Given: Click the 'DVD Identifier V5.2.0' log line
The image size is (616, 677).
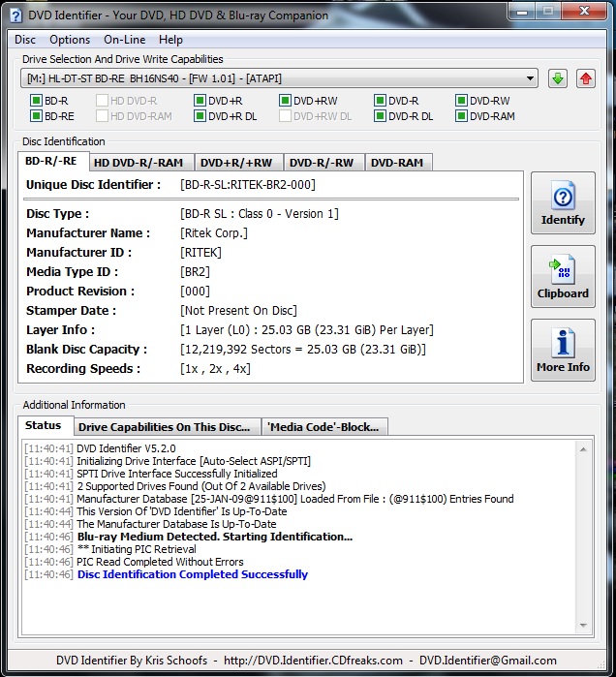Looking at the screenshot, I should (x=126, y=448).
